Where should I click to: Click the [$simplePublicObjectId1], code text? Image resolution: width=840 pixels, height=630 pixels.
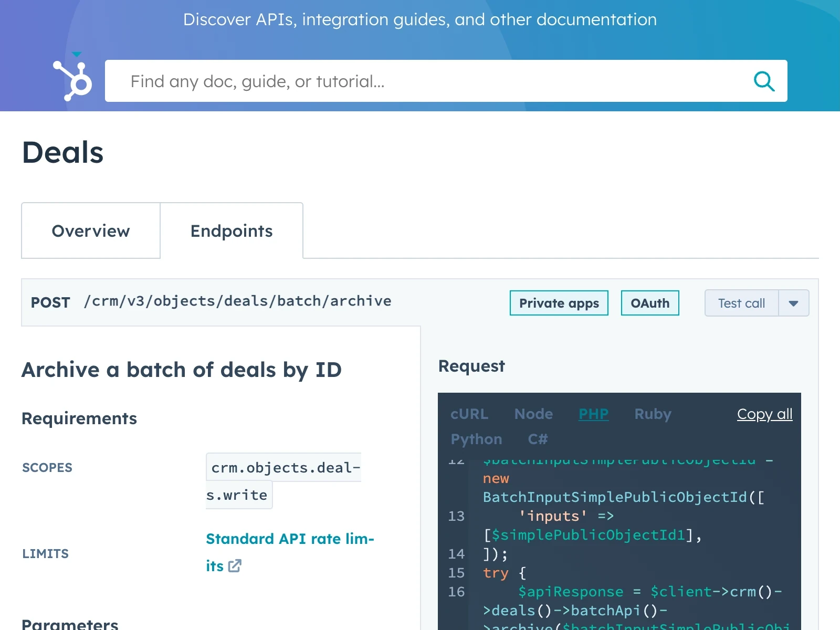coord(592,535)
